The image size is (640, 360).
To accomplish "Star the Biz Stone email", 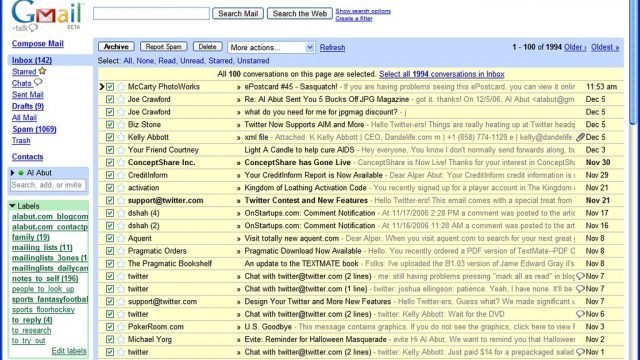I will (121, 125).
